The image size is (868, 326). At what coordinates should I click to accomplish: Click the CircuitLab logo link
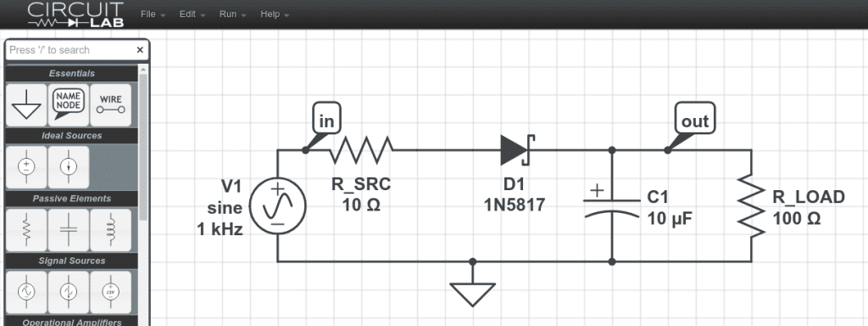click(x=75, y=14)
